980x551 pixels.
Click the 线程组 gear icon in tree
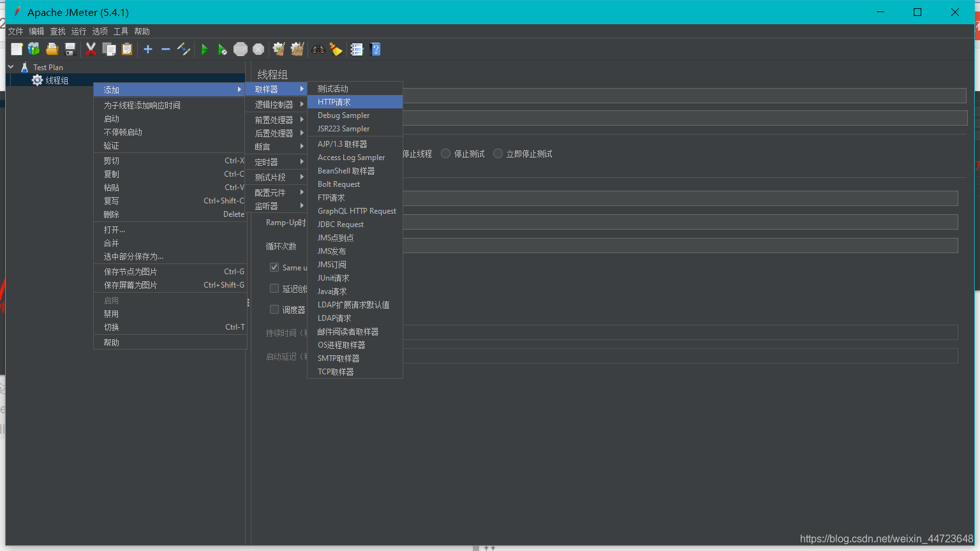click(x=37, y=80)
